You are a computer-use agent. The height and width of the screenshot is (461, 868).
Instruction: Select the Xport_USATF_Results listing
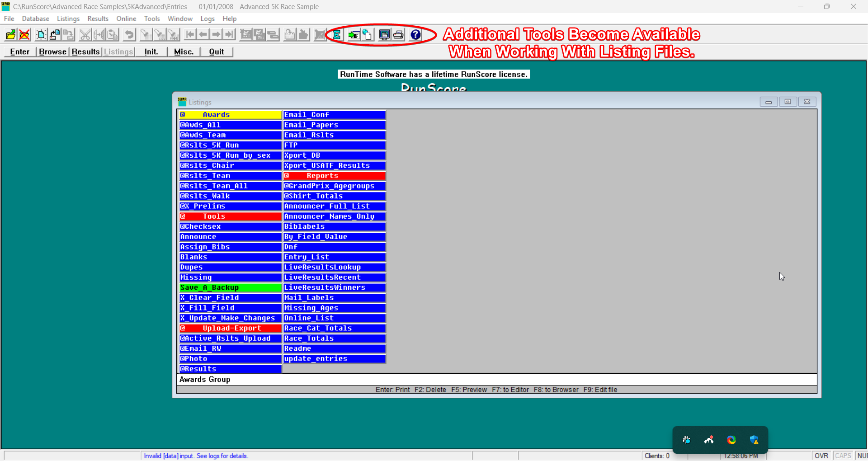pos(335,165)
